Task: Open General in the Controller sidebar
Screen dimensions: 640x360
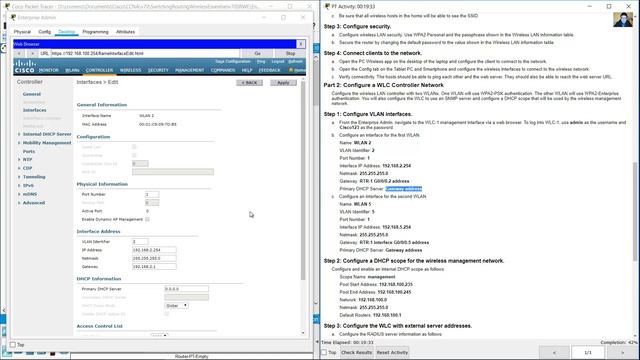Action: [31, 94]
